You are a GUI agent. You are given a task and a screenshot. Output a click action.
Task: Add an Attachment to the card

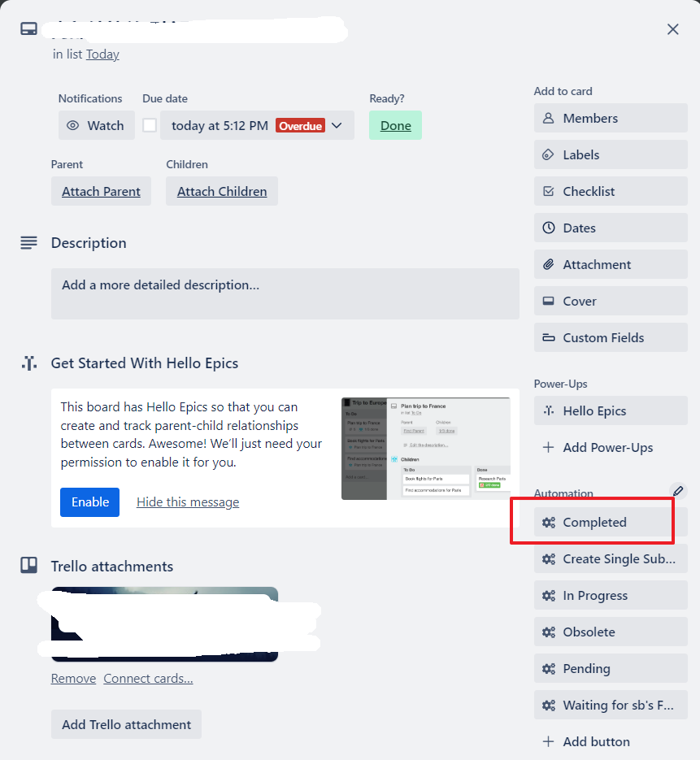[611, 265]
